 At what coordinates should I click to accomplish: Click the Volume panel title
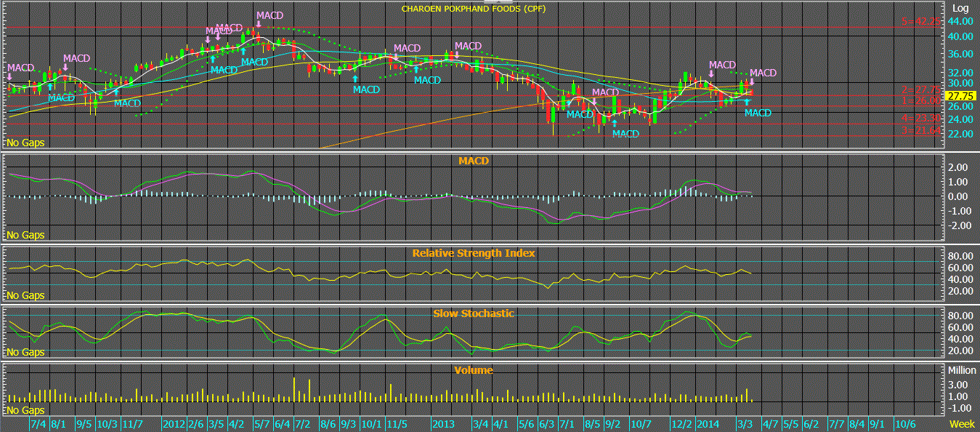pos(474,370)
